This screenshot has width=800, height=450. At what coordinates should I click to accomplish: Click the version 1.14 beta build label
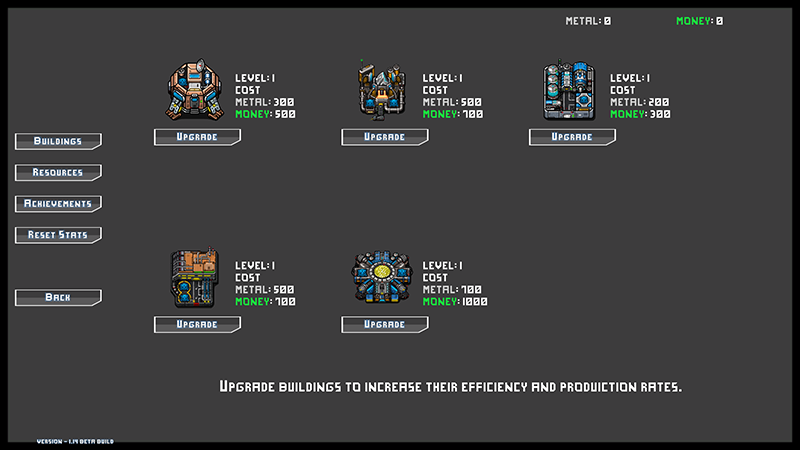(x=75, y=441)
